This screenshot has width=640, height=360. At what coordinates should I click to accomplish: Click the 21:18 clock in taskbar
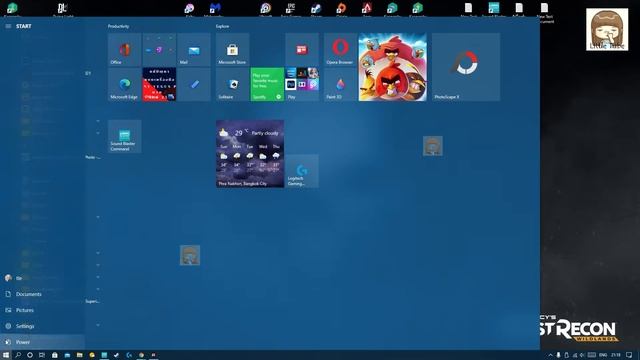pos(616,355)
